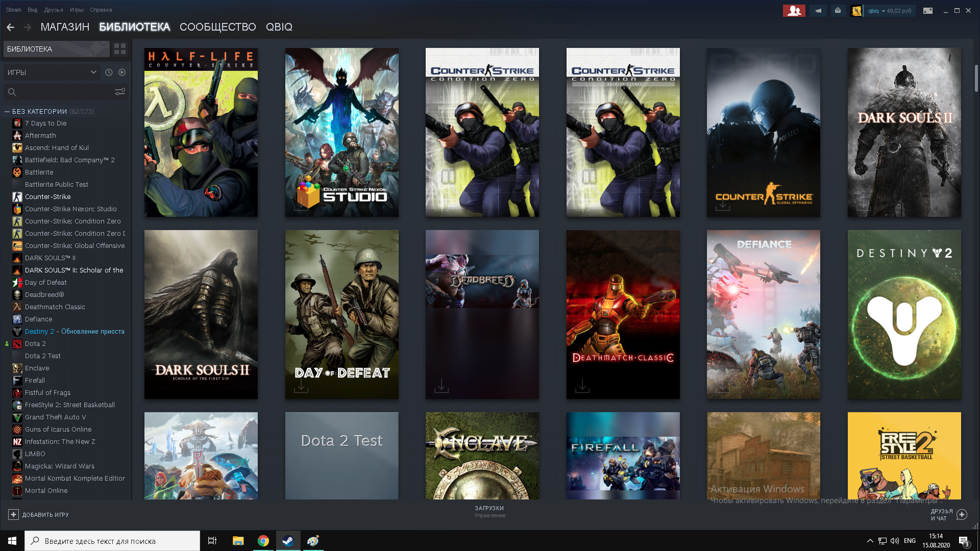Click the friends activity red icon
The height and width of the screenshot is (551, 980).
pyautogui.click(x=794, y=11)
